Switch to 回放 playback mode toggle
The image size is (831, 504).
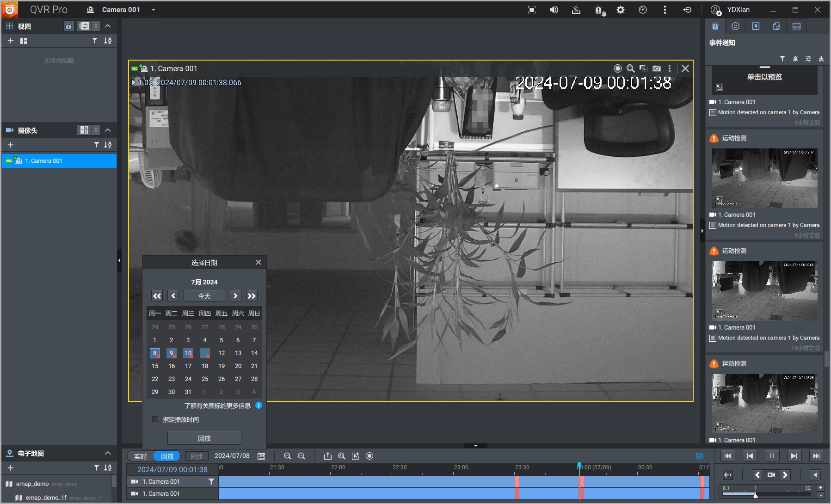pyautogui.click(x=167, y=456)
